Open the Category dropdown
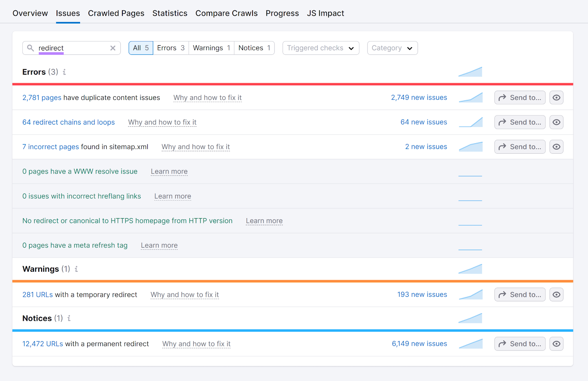Viewport: 588px width, 381px height. coord(392,48)
